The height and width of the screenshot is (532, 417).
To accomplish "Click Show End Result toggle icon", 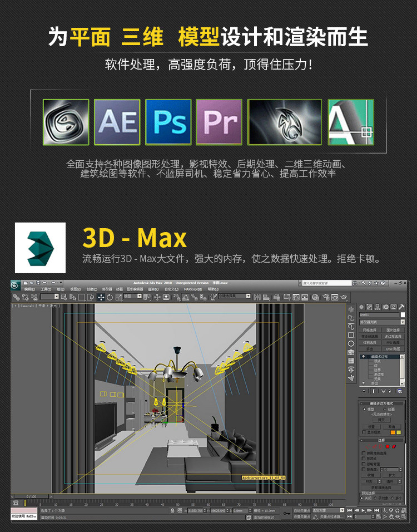I will pos(374,391).
